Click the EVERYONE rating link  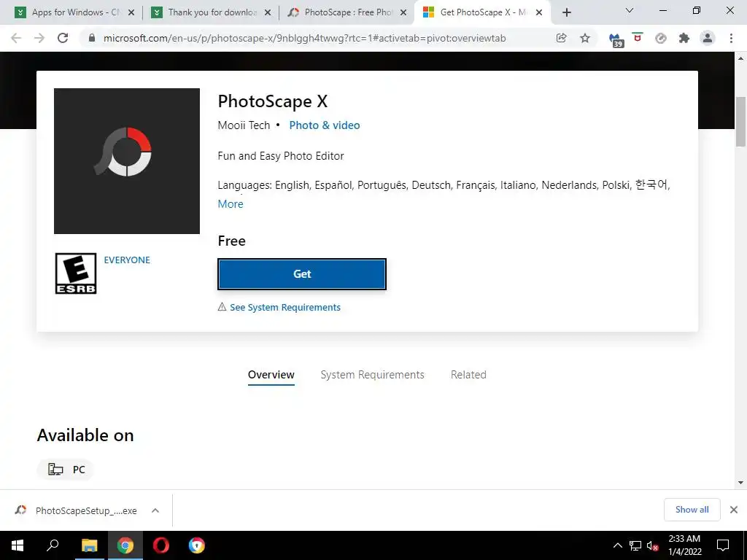[127, 260]
